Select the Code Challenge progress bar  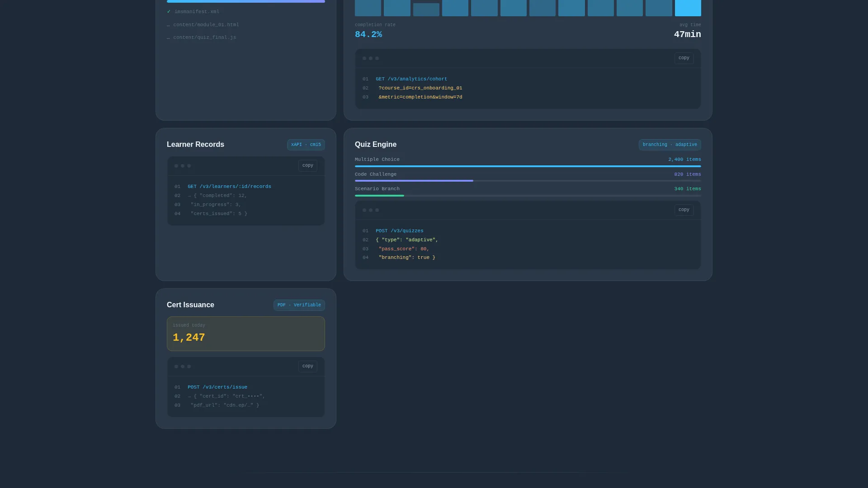tap(528, 181)
